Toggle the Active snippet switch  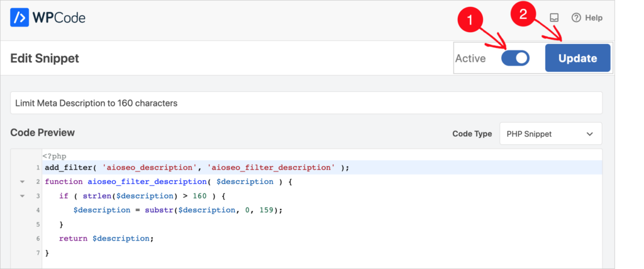coord(515,58)
